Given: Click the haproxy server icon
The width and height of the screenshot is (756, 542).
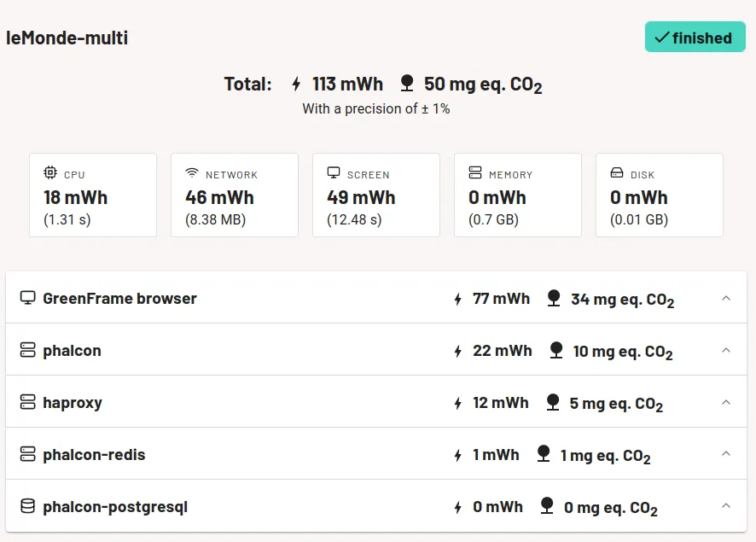Looking at the screenshot, I should (x=27, y=402).
